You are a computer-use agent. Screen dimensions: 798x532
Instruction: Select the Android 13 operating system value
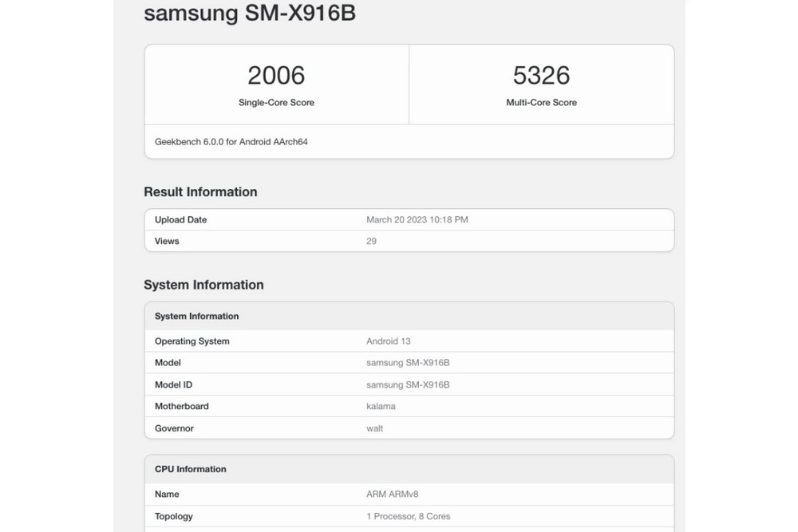click(389, 341)
